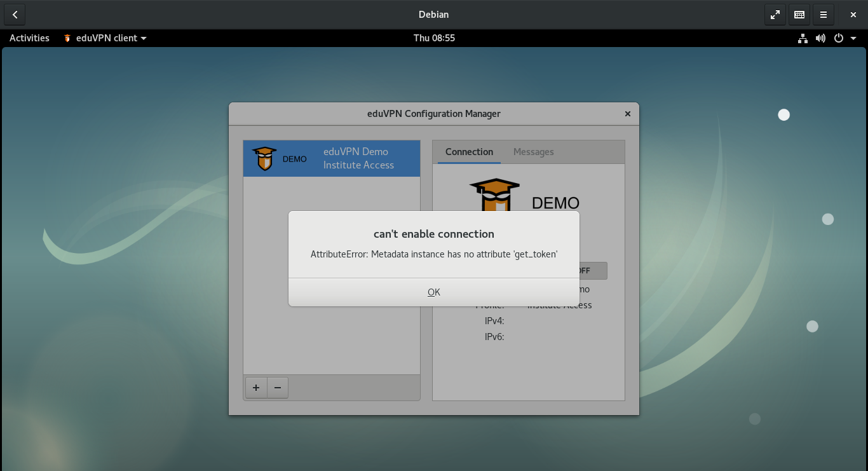The height and width of the screenshot is (471, 868).
Task: Switch to the Connection tab
Action: (469, 152)
